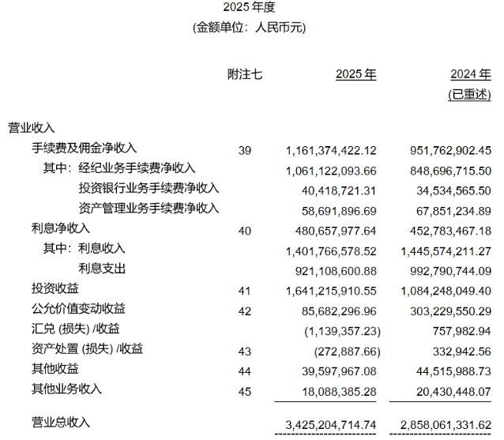Click the '其他业务收入' row label
The image size is (504, 440).
[66, 389]
